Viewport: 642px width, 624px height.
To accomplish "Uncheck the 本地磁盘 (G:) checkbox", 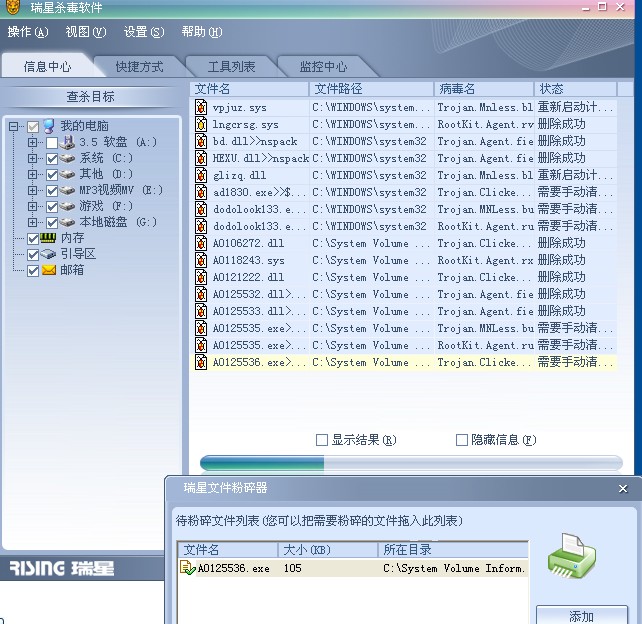I will [x=52, y=223].
